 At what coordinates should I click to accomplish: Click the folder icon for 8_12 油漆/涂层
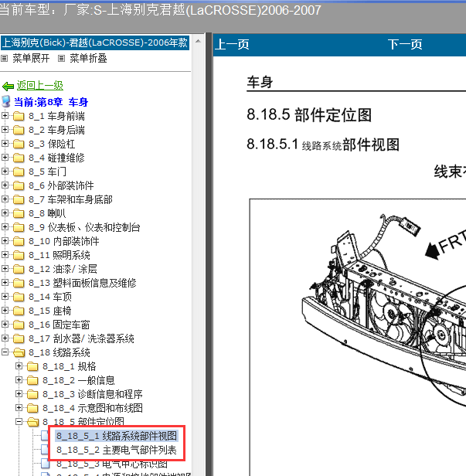(x=19, y=269)
